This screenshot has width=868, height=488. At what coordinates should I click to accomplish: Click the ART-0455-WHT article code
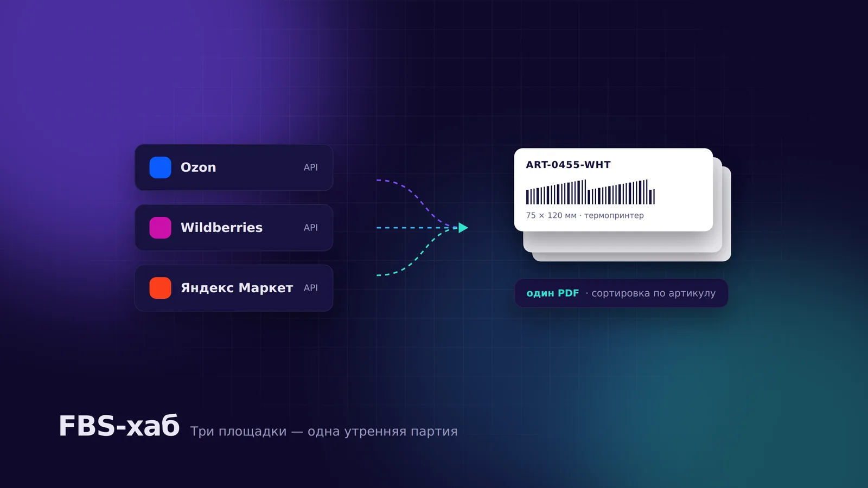568,165
